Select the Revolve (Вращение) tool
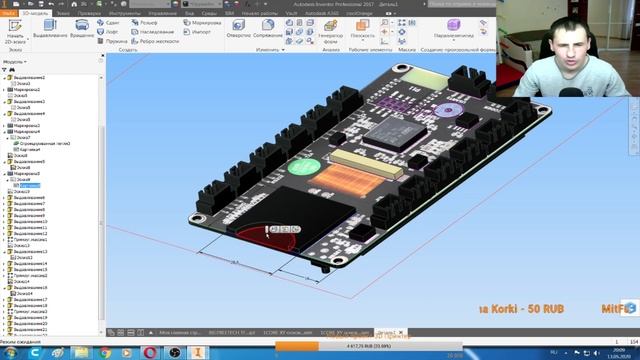Viewport: 640px width, 360px height. pos(82,29)
